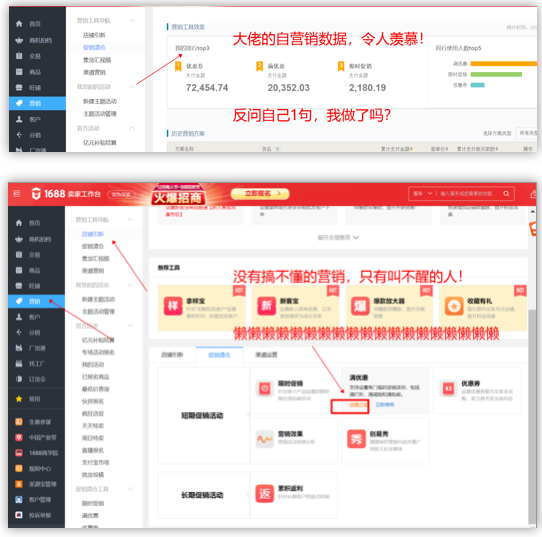This screenshot has width=542, height=537.
Task: Open 收藏有礼 tool with star icon
Action: click(454, 306)
